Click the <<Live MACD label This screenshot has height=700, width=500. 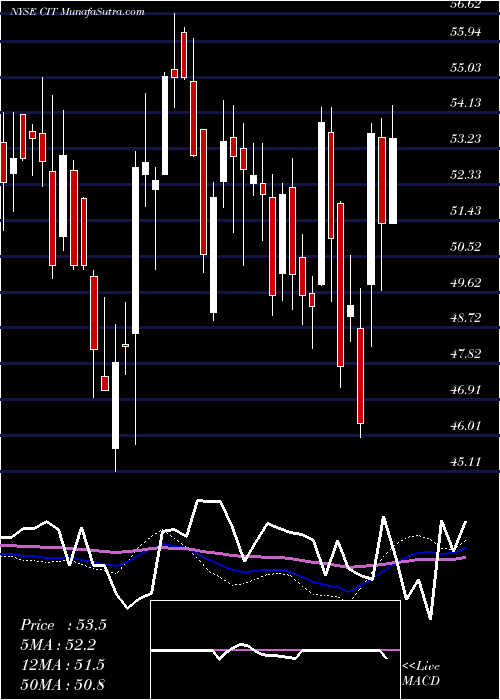point(421,674)
